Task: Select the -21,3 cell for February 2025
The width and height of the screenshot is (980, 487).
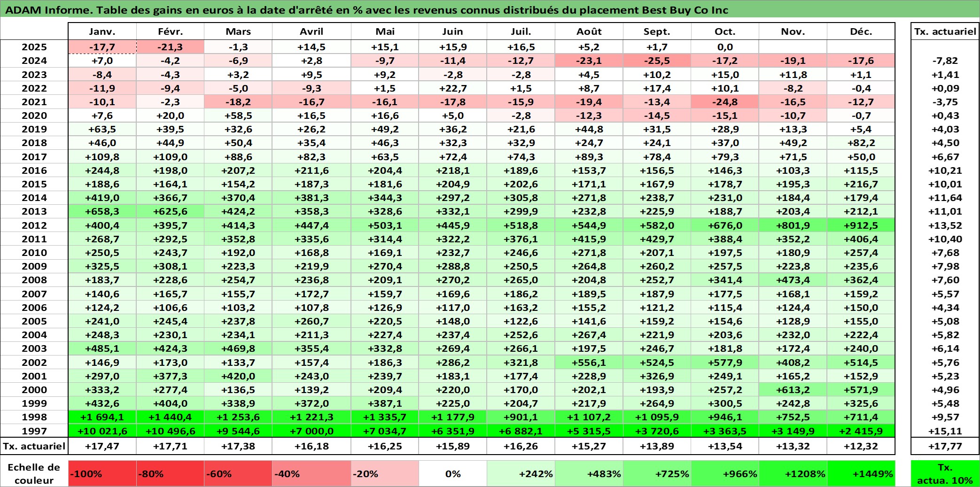Action: coord(170,47)
